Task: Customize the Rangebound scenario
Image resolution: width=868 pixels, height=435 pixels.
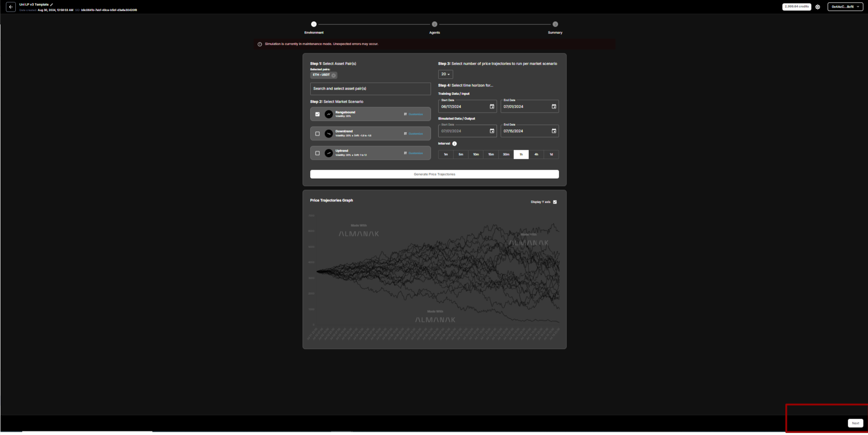Action: coord(414,114)
